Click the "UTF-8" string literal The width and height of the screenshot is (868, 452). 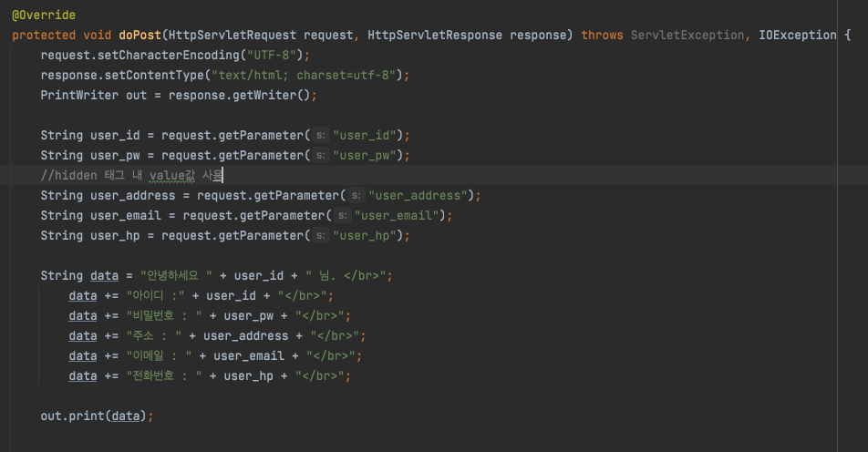click(x=272, y=55)
